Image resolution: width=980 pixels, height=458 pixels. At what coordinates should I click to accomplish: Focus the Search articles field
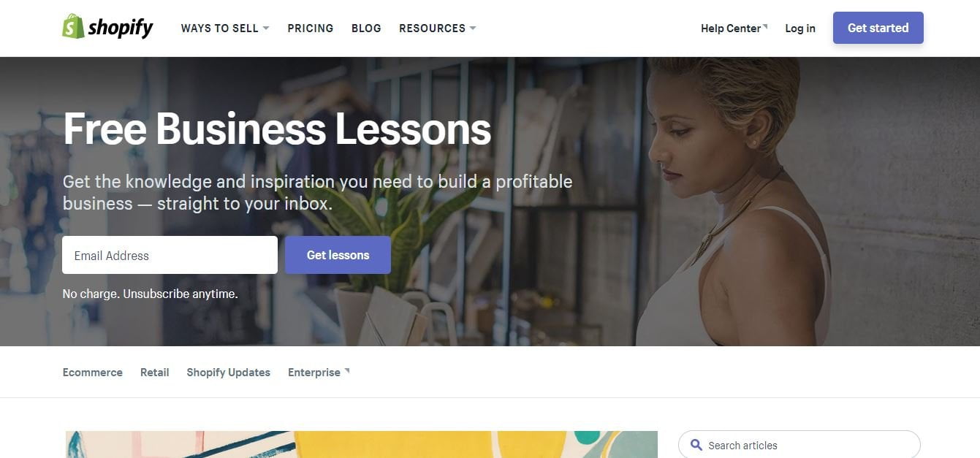tap(799, 445)
